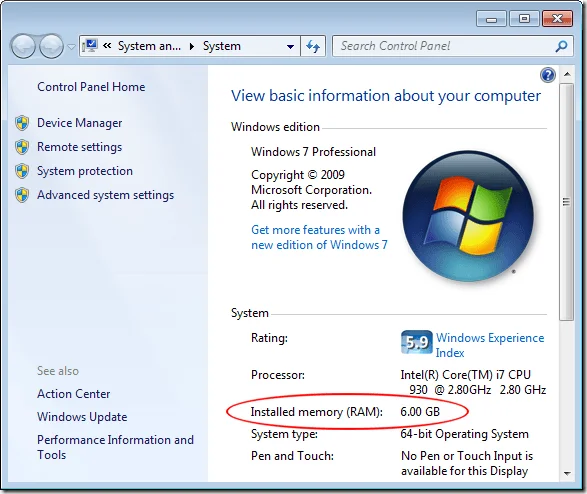
Task: Click the 'System' breadcrumb item
Action: click(x=222, y=46)
